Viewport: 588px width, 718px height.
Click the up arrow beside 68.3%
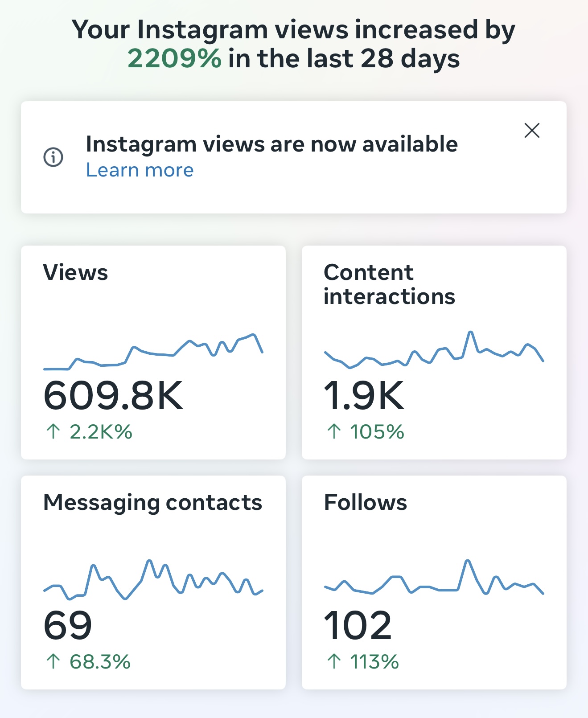pyautogui.click(x=53, y=661)
